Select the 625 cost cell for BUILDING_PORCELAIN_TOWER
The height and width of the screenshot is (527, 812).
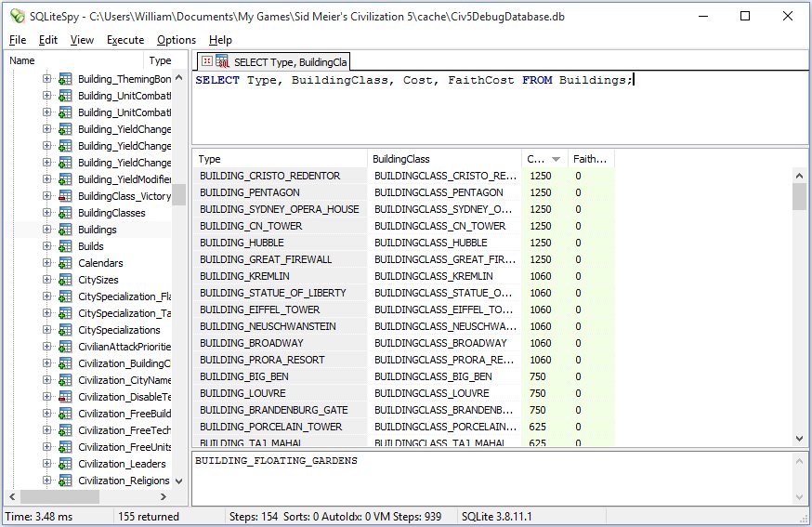click(544, 427)
